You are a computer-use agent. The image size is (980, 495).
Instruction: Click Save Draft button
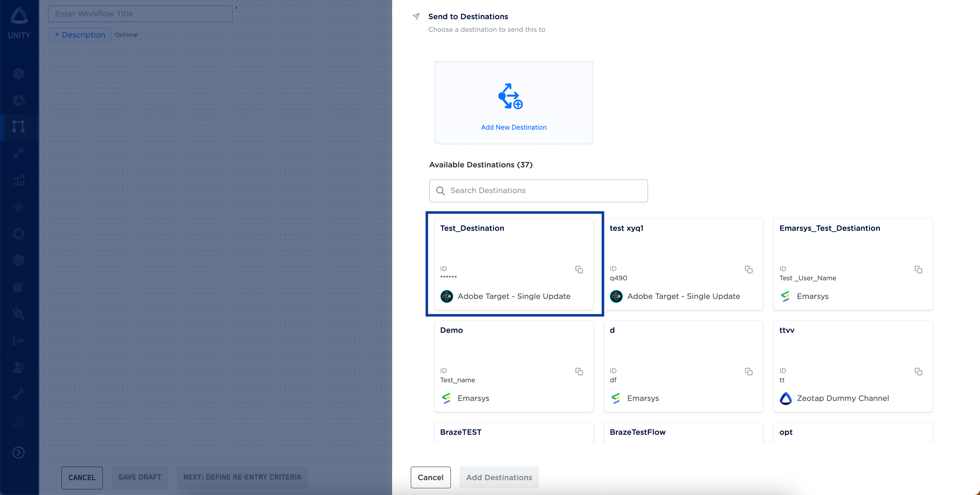pyautogui.click(x=140, y=477)
